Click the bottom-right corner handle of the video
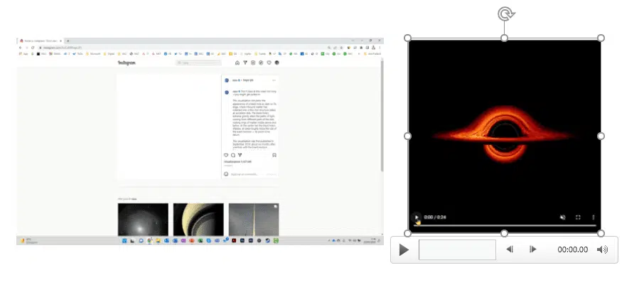Screen dimensions: 644x285 [601, 234]
